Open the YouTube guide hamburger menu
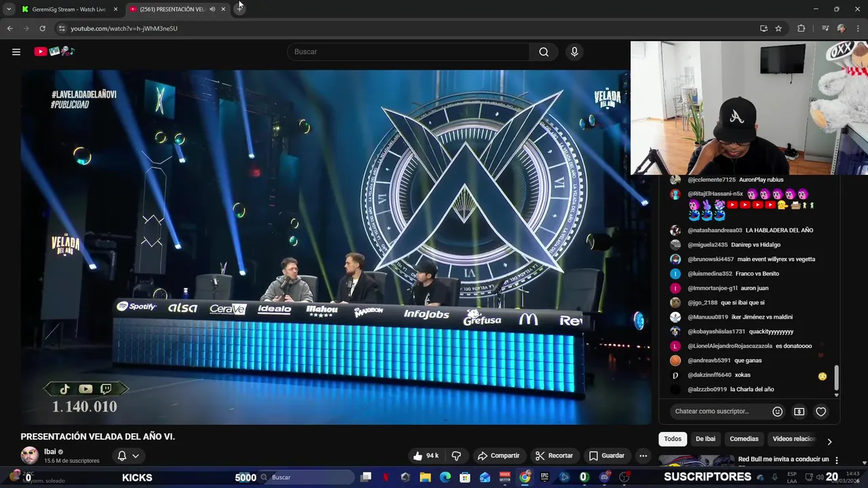Viewport: 868px width, 488px height. [x=16, y=52]
